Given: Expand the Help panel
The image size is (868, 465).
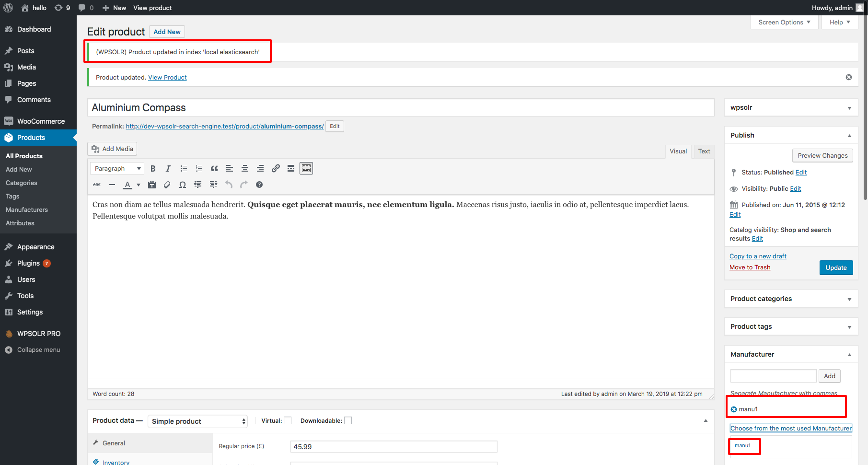Looking at the screenshot, I should coord(840,22).
